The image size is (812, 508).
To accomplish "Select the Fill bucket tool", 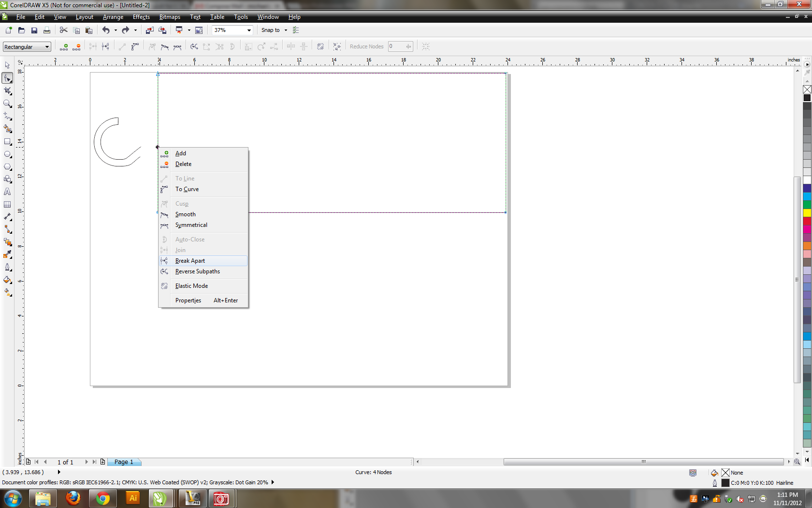I will [7, 280].
